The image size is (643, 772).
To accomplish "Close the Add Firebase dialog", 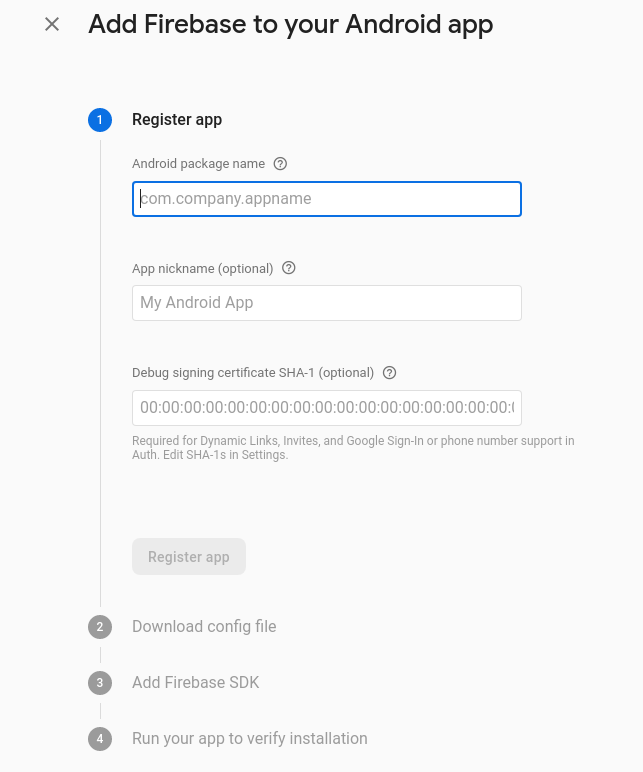I will (52, 24).
